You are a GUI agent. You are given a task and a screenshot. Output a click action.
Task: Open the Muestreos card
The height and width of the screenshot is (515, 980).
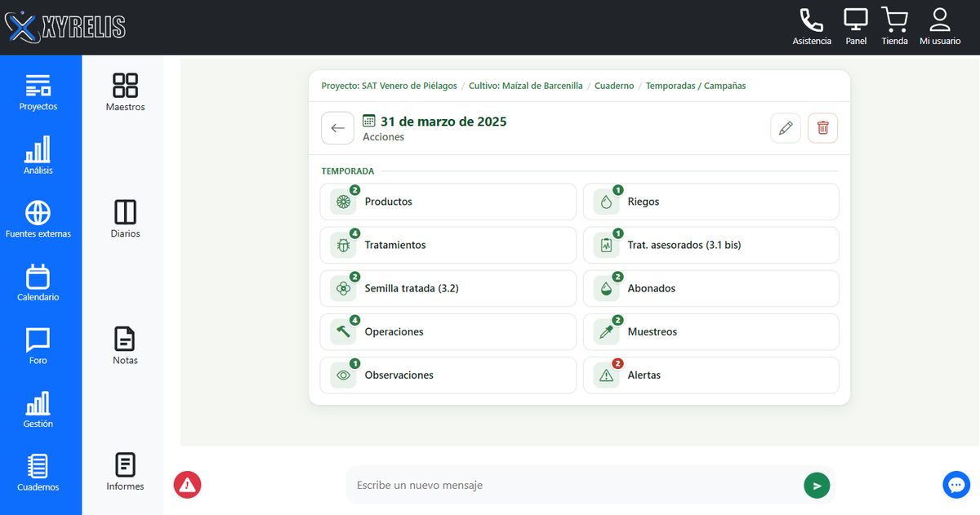(711, 332)
